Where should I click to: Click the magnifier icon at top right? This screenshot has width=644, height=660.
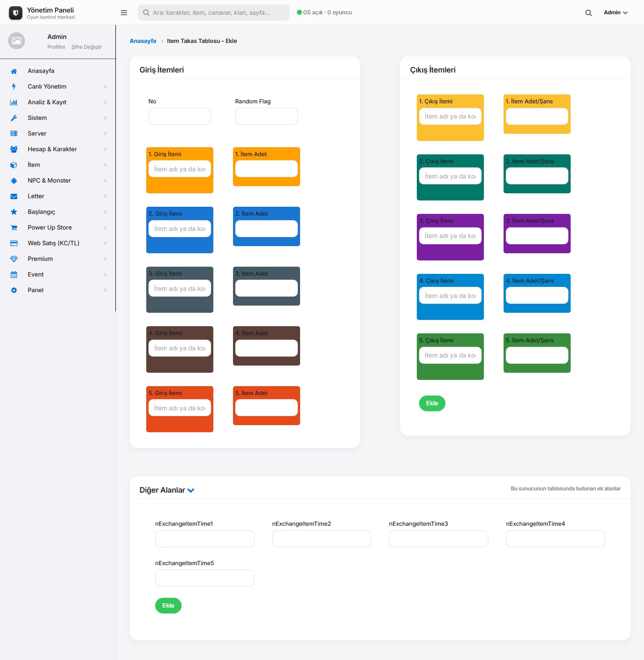[589, 13]
